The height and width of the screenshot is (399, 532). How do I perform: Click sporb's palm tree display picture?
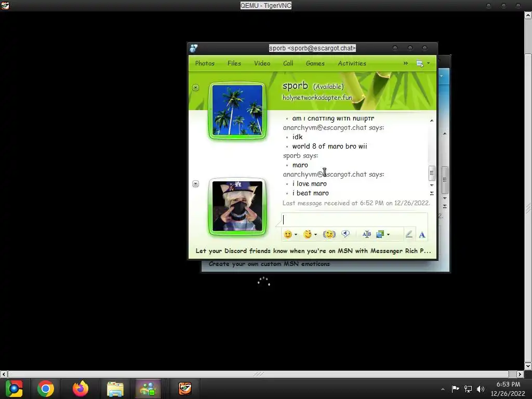pyautogui.click(x=237, y=110)
